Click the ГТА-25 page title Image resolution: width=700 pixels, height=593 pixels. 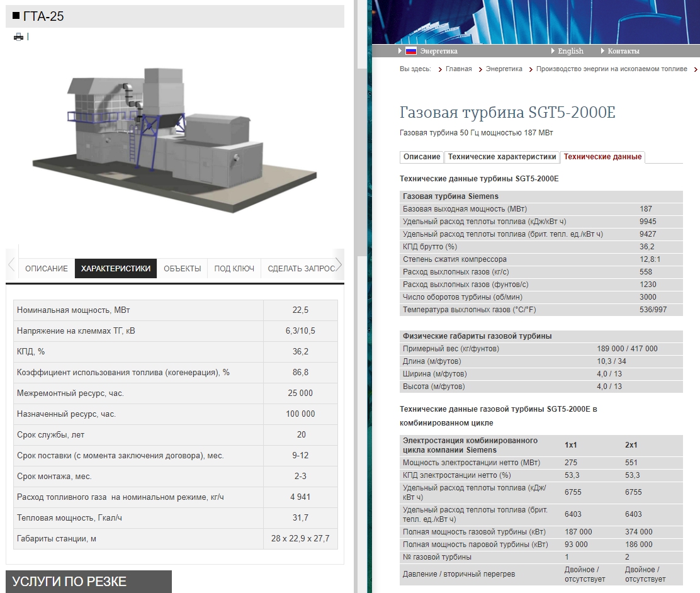coord(43,16)
